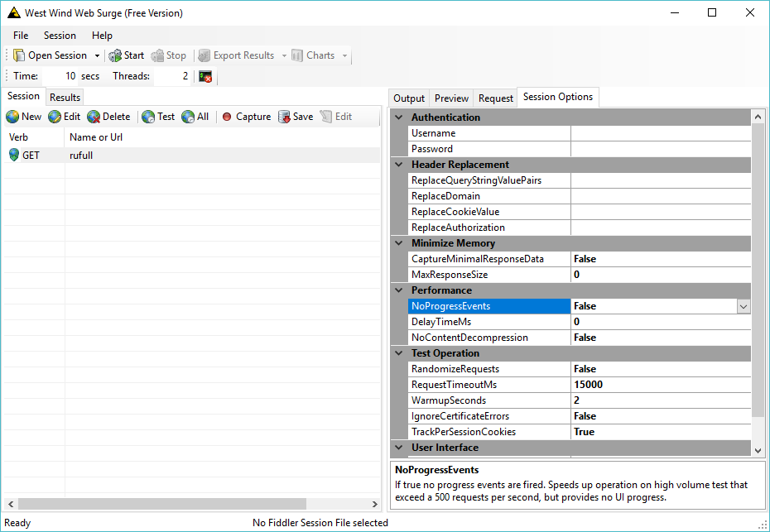Select the MaxResponseSize value 0

(x=661, y=275)
